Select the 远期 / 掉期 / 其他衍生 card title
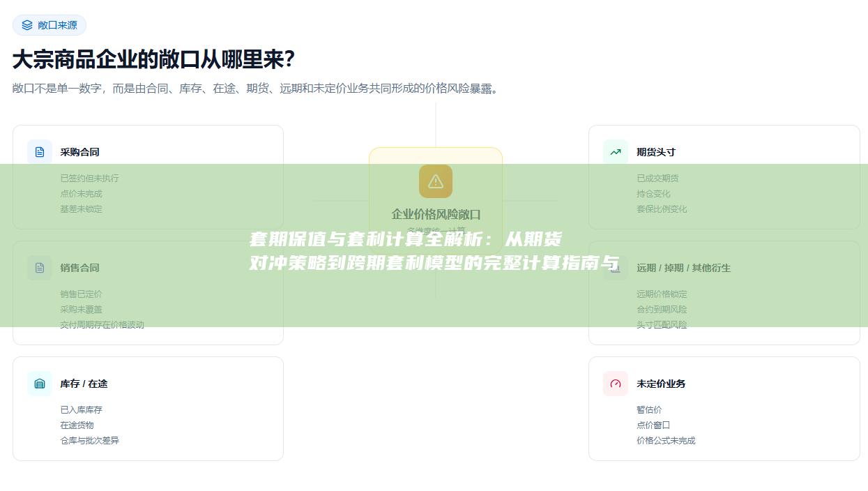The width and height of the screenshot is (868, 491). pyautogui.click(x=684, y=268)
